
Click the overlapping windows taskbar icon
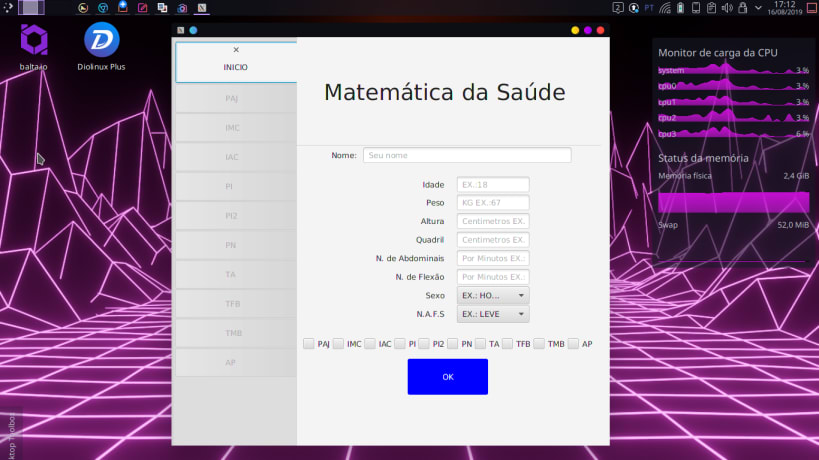pos(162,8)
